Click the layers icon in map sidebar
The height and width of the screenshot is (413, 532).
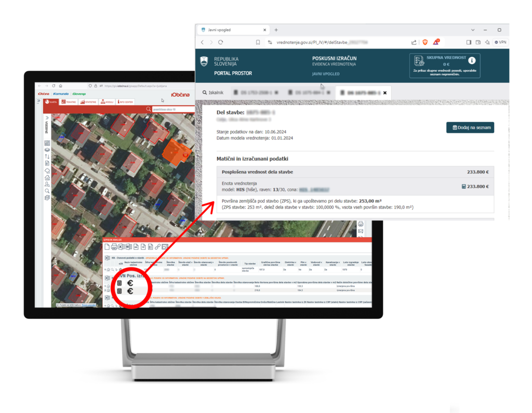(47, 149)
